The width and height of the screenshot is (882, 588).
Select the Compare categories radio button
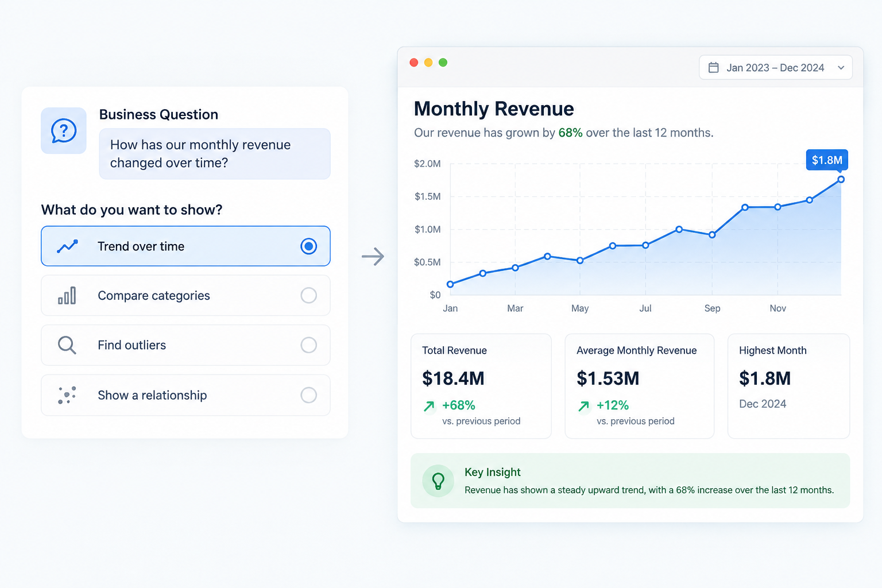tap(308, 296)
